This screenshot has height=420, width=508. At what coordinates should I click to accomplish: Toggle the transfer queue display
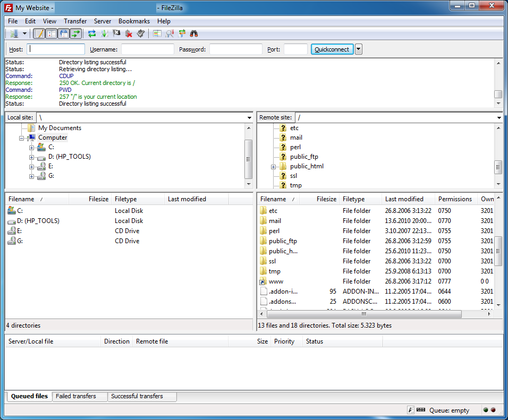click(x=76, y=33)
